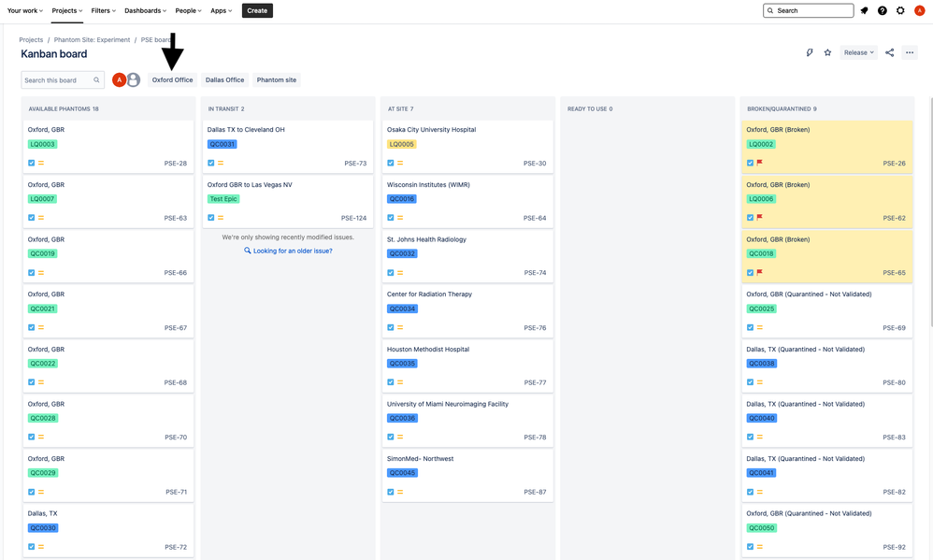
Task: Open your profile avatar menu
Action: pos(918,10)
